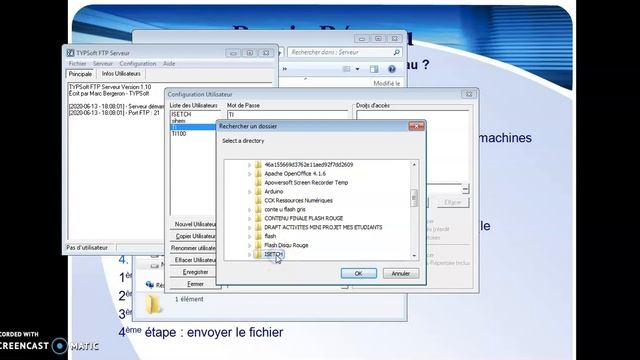The height and width of the screenshot is (360, 640).
Task: Close the Rechercher un dossier dialog
Action: pyautogui.click(x=416, y=126)
